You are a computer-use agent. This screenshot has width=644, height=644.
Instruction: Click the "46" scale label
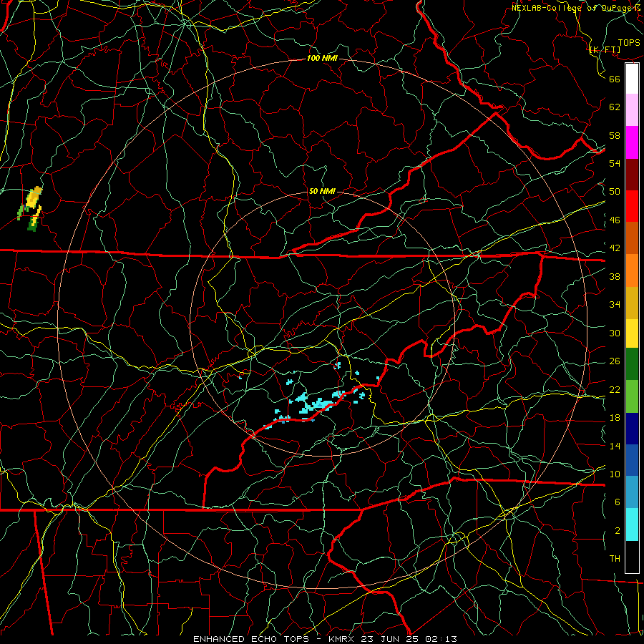click(615, 220)
